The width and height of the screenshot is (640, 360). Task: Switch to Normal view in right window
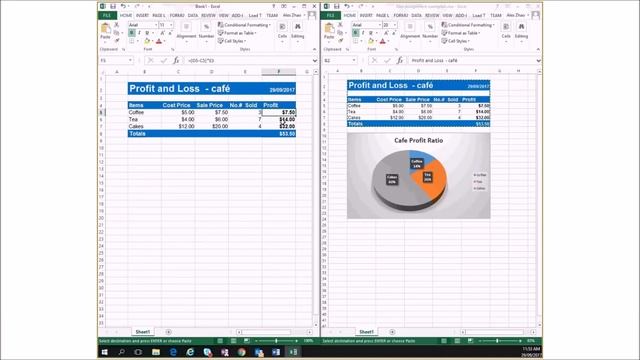click(x=444, y=341)
